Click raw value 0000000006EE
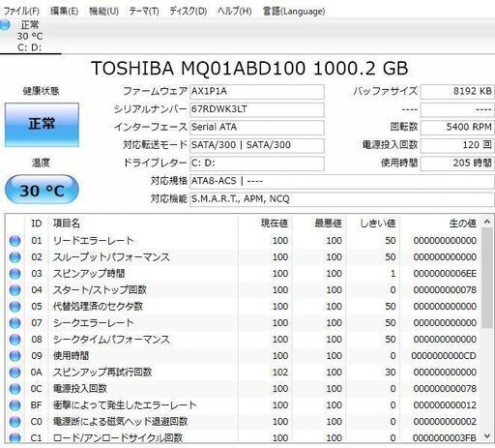 click(445, 274)
